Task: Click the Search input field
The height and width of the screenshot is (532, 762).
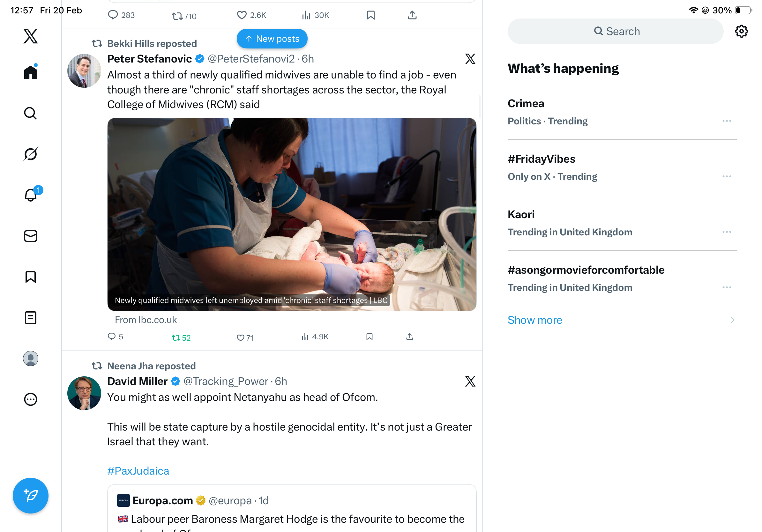Action: 615,32
